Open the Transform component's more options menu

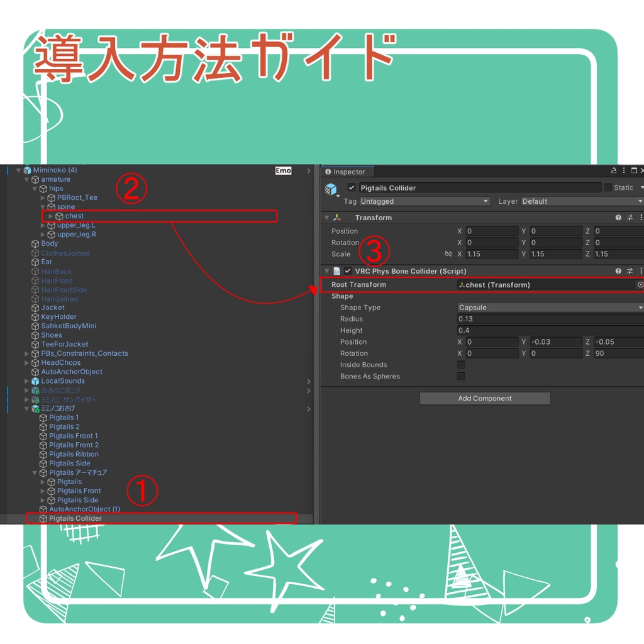pyautogui.click(x=640, y=217)
